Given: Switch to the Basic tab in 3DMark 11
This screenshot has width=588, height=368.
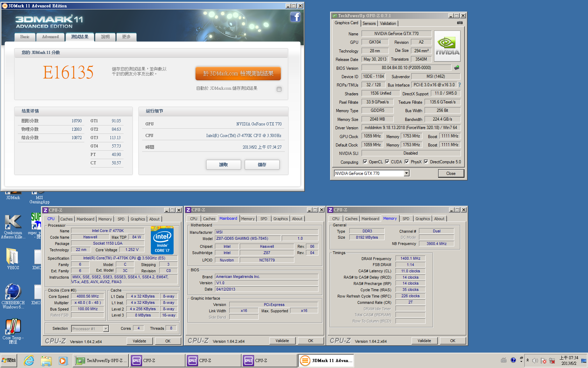Looking at the screenshot, I should 25,37.
